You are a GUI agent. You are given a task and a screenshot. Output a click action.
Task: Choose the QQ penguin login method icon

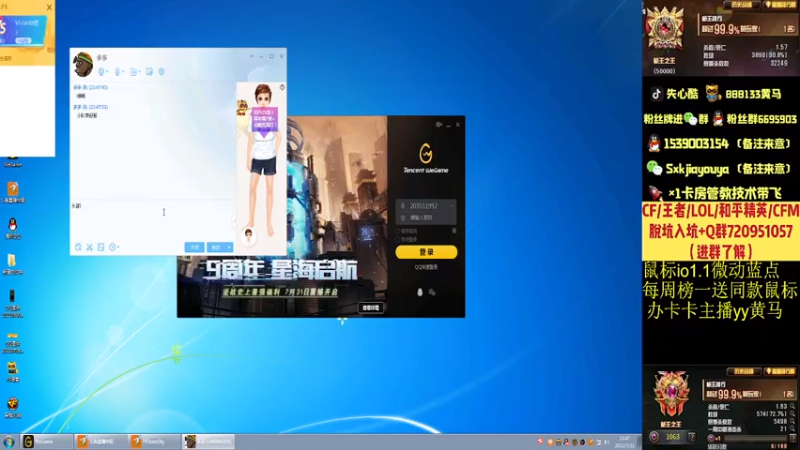click(420, 292)
